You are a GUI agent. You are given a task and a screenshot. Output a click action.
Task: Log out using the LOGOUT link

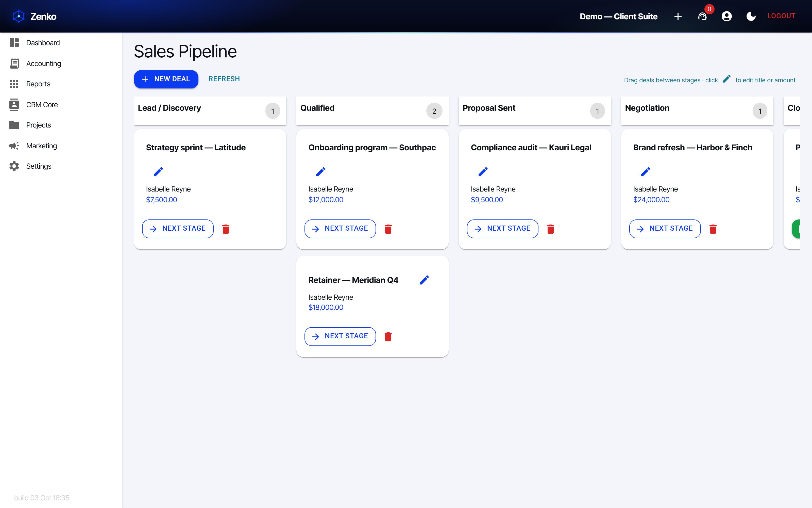point(781,16)
